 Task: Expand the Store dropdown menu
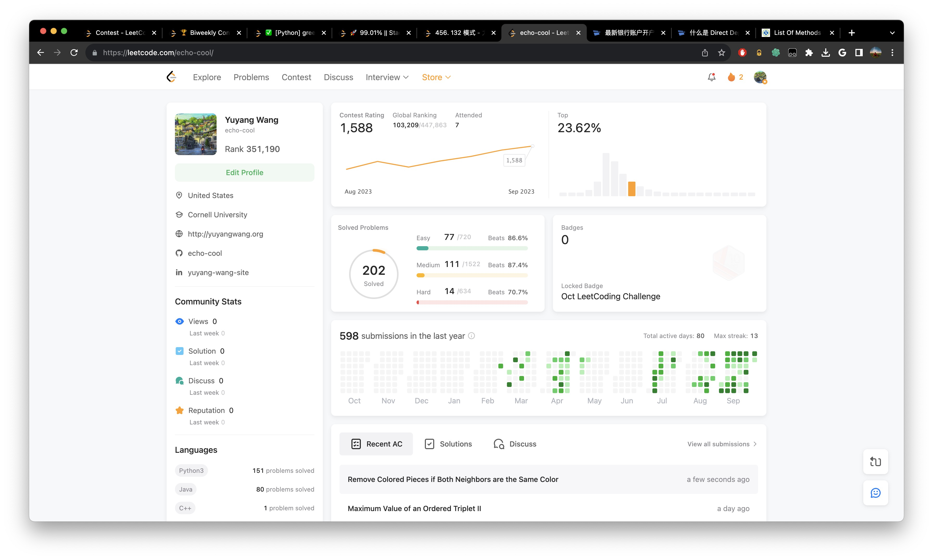436,77
